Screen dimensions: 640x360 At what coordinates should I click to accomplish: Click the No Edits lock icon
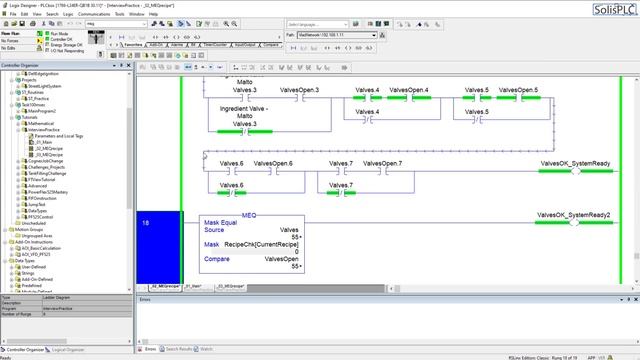(40, 48)
